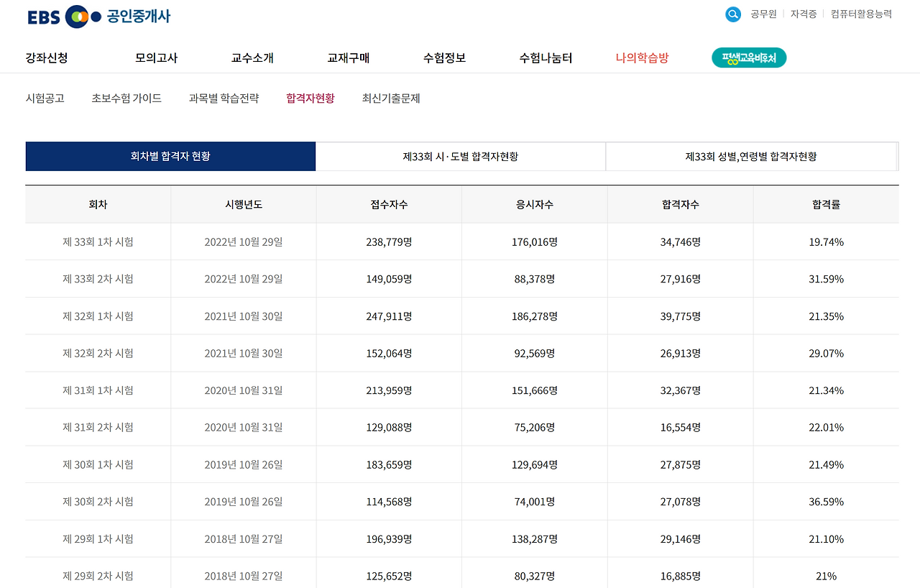
Task: Click the 36.59% pass rate cell
Action: tap(826, 502)
